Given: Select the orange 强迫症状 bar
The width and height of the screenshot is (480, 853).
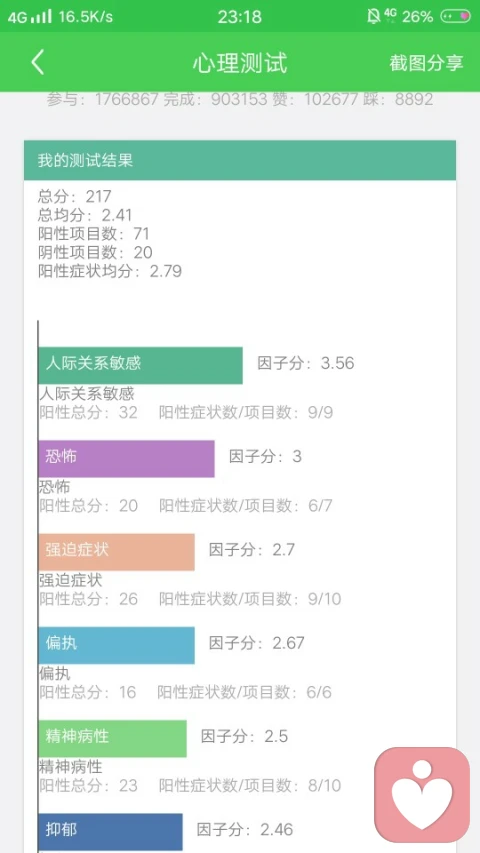Looking at the screenshot, I should pyautogui.click(x=116, y=552).
